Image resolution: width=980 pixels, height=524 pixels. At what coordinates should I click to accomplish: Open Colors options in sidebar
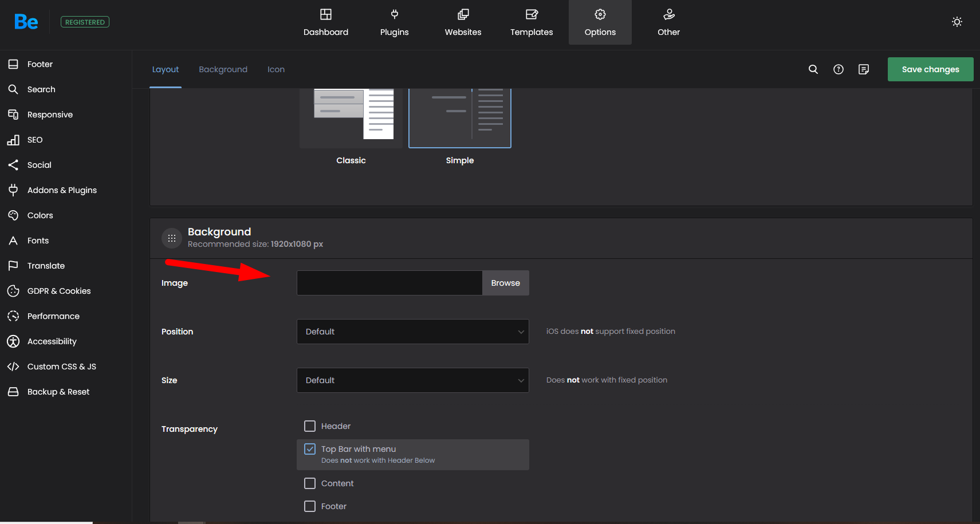click(x=40, y=215)
